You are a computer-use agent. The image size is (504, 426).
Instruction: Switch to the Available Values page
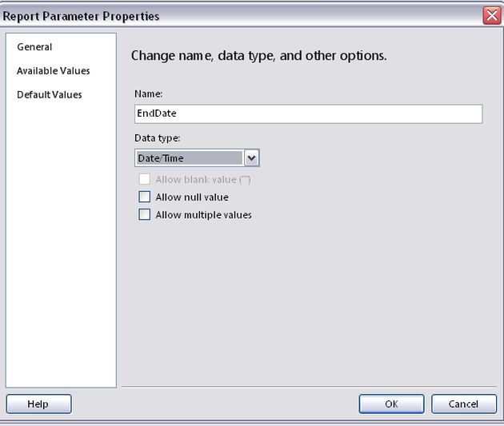(54, 71)
